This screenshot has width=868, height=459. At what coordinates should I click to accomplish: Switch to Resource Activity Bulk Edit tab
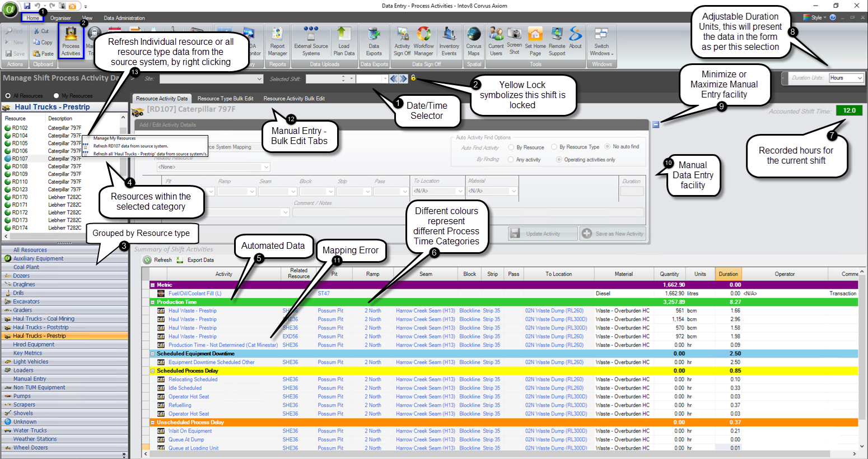(294, 99)
